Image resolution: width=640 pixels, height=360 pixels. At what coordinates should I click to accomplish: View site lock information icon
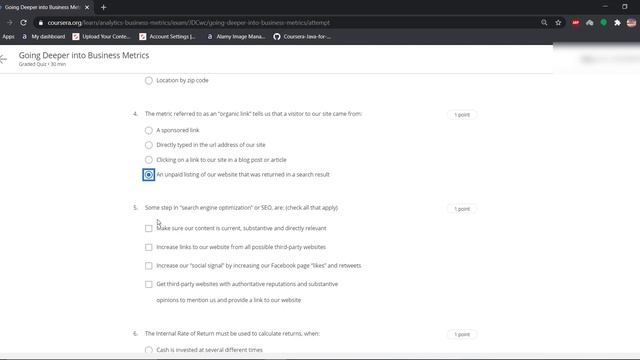pyautogui.click(x=40, y=23)
